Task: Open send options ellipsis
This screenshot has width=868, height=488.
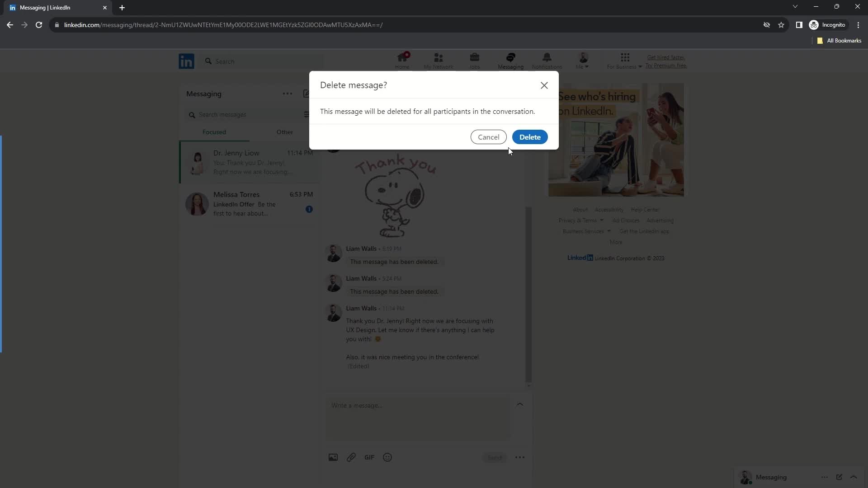Action: pos(520,457)
